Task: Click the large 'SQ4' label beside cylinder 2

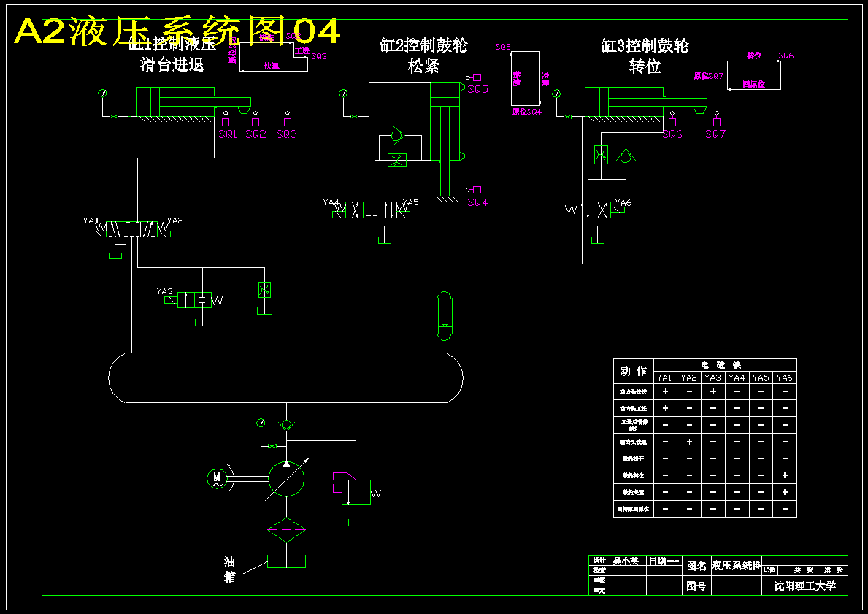Action: [477, 203]
